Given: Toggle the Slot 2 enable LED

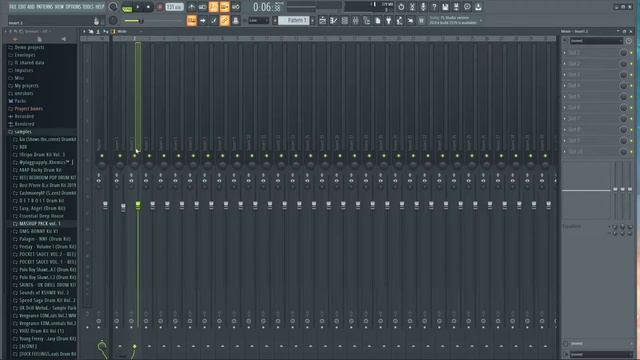Looking at the screenshot, I should point(631,64).
